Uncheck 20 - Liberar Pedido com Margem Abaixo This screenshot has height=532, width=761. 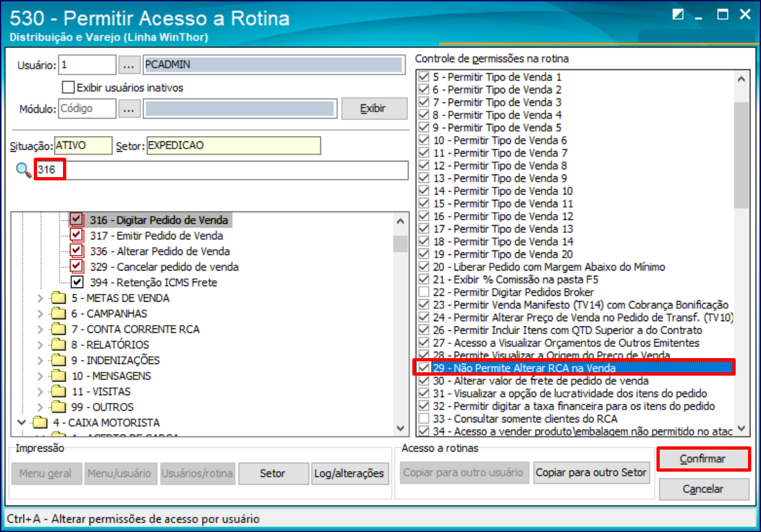pyautogui.click(x=424, y=267)
